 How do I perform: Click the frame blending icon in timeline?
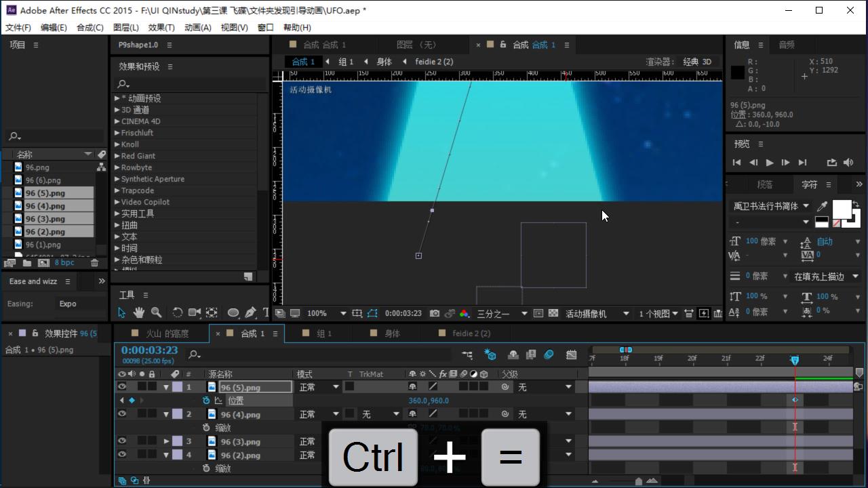(x=531, y=354)
